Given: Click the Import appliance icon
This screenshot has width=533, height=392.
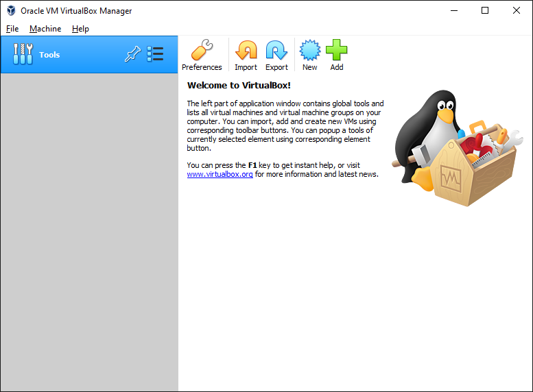Looking at the screenshot, I should pos(246,55).
